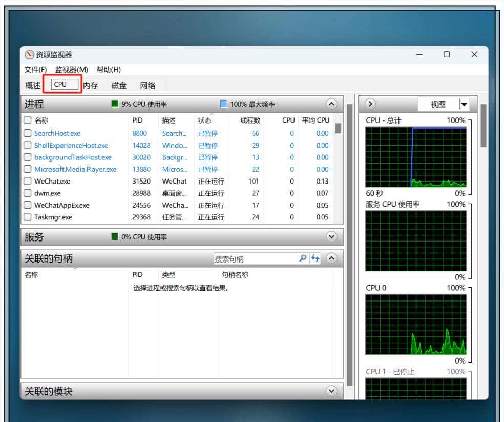The width and height of the screenshot is (504, 422).
Task: Click the refresh icon next to handle search
Action: [x=315, y=258]
